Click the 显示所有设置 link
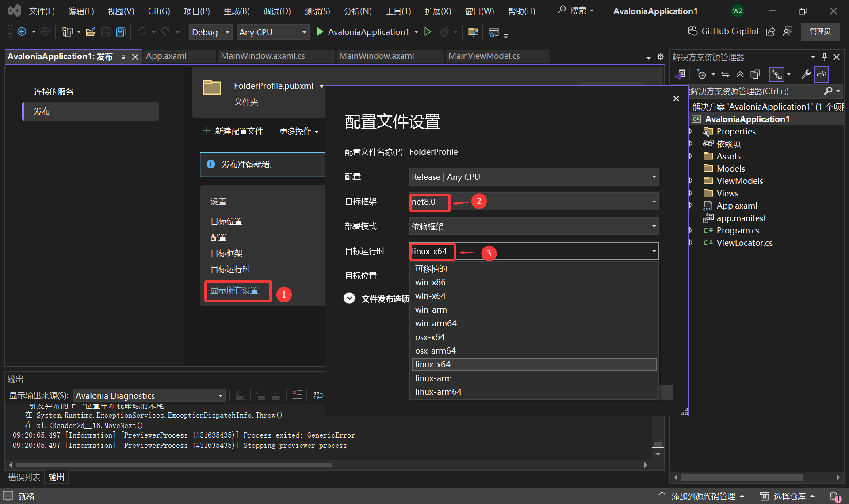The width and height of the screenshot is (849, 504). pos(234,290)
